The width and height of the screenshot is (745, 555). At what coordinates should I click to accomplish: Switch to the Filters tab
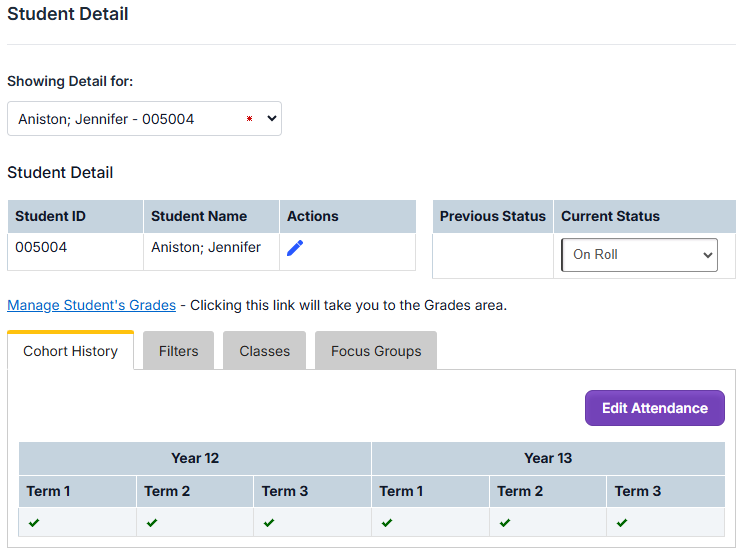pos(178,351)
